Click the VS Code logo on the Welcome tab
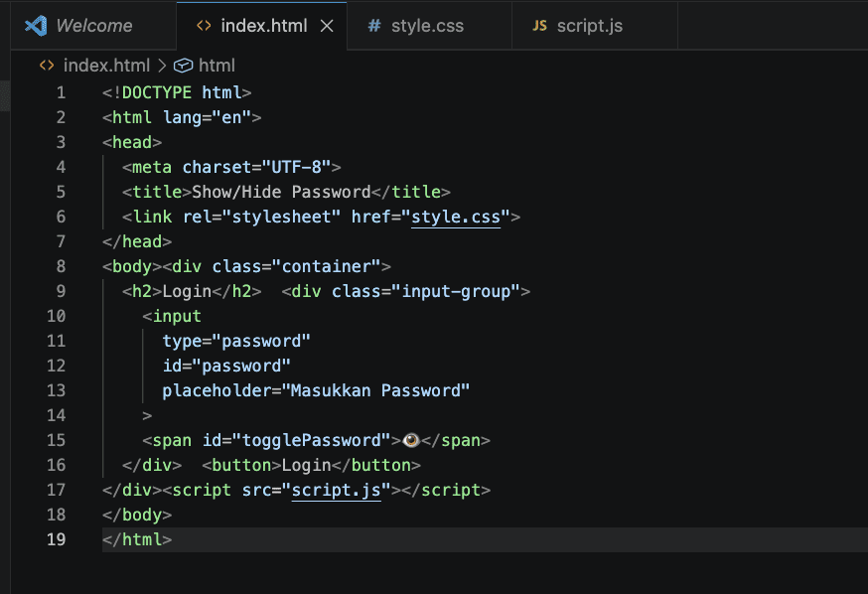The height and width of the screenshot is (594, 868). (x=37, y=26)
